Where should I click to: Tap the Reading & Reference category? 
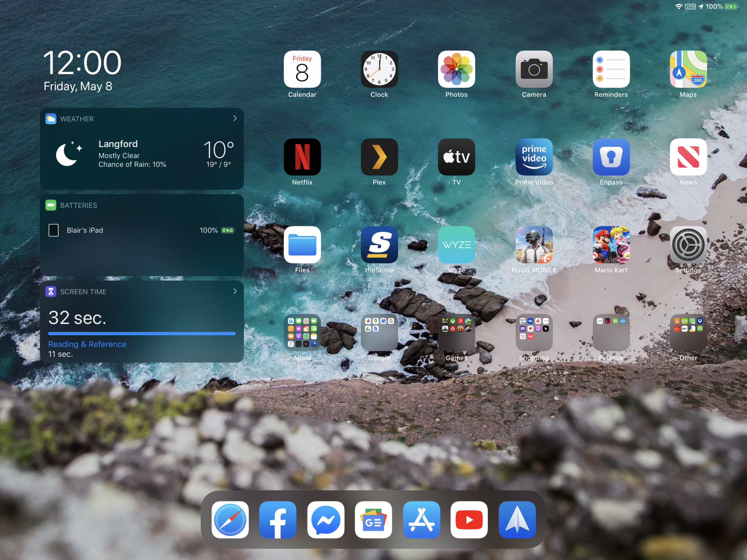[x=87, y=344]
